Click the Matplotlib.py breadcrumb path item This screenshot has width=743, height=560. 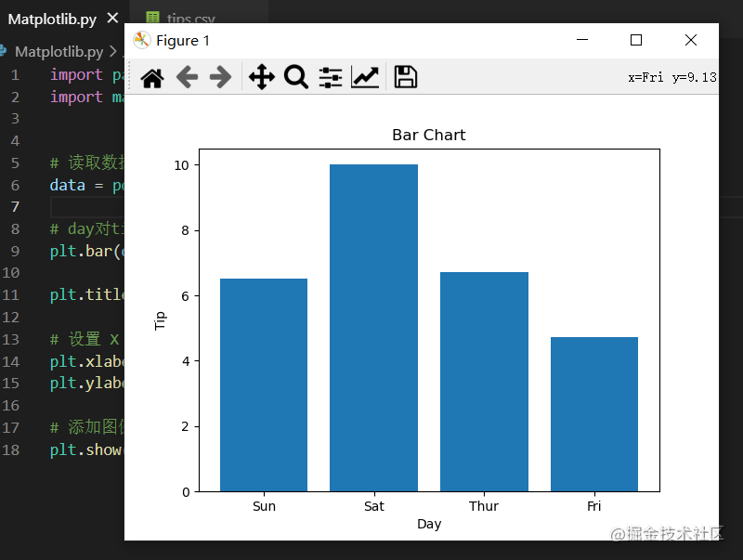click(x=59, y=51)
